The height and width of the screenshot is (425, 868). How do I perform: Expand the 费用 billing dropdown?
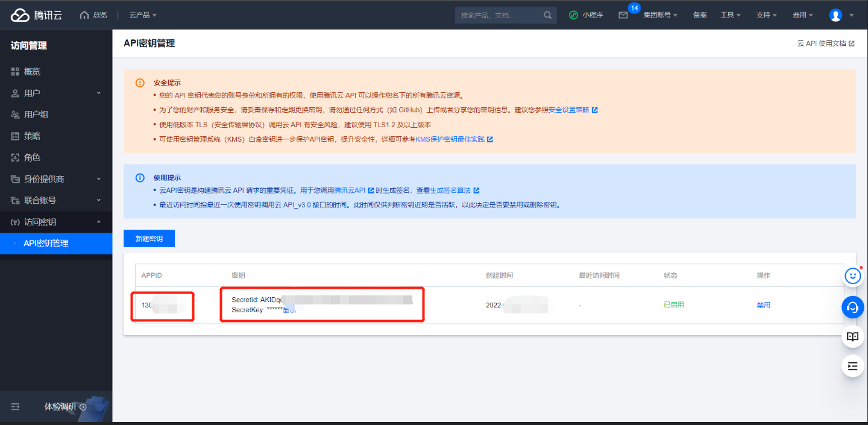pos(803,15)
